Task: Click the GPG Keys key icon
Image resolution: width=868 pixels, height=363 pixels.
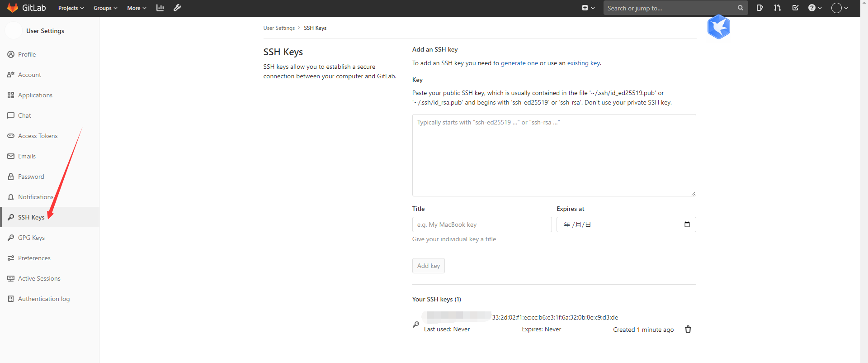Action: (11, 238)
